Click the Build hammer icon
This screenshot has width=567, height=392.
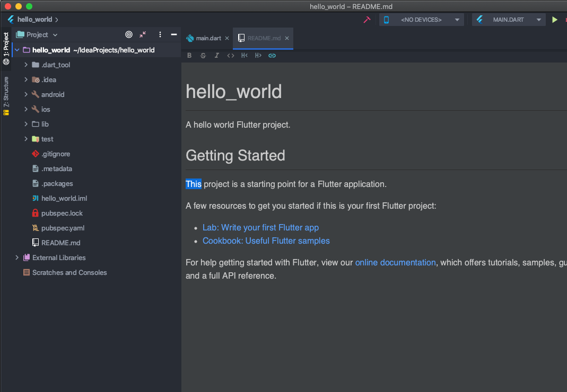click(x=367, y=20)
